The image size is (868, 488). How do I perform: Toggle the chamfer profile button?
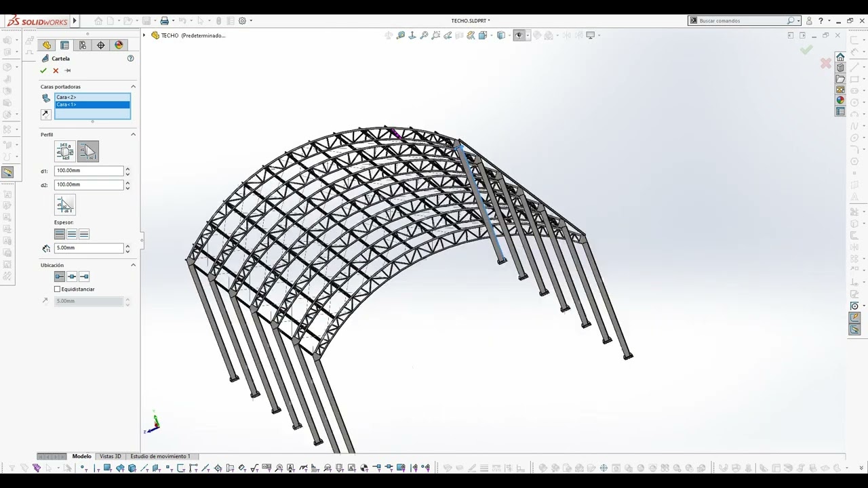(65, 205)
